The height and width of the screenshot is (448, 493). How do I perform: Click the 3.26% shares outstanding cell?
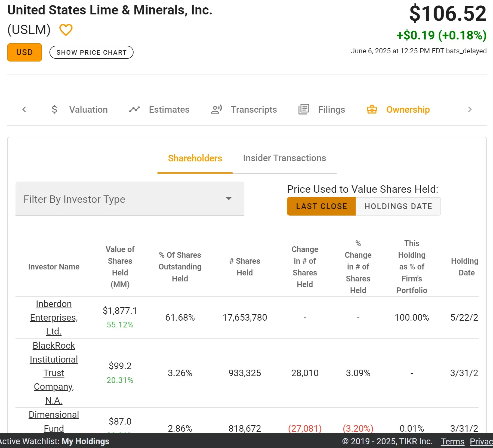point(180,373)
